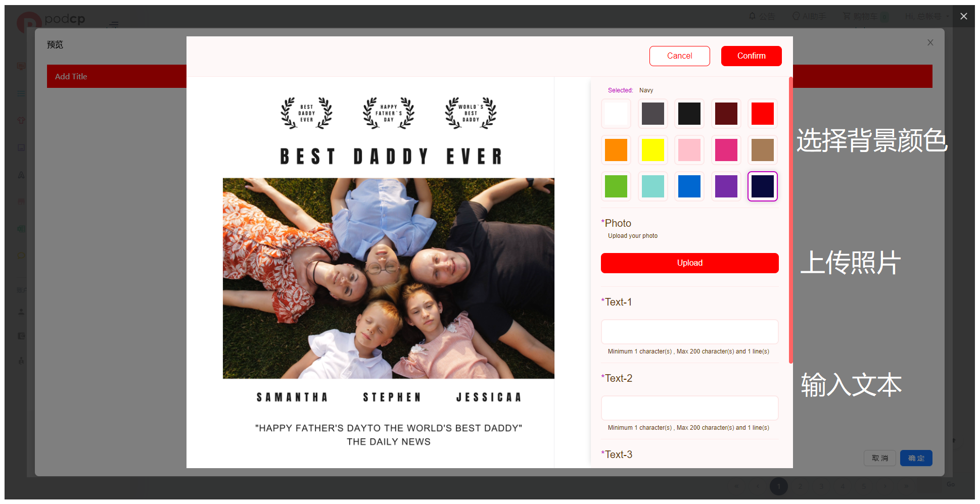Select the white color swatch
Screen dimensions: 980x504
pyautogui.click(x=616, y=114)
